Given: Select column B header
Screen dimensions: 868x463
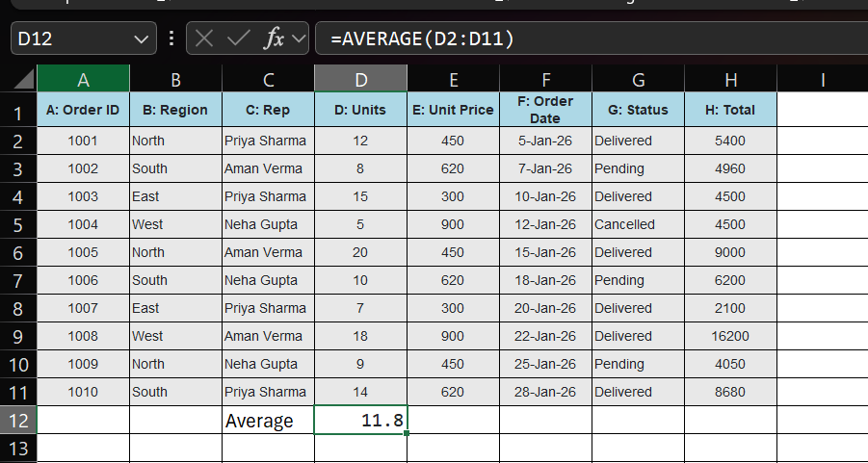Looking at the screenshot, I should point(175,80).
